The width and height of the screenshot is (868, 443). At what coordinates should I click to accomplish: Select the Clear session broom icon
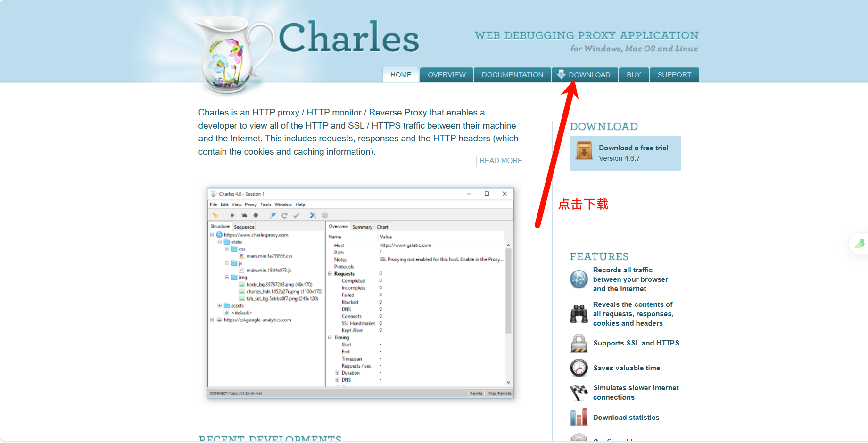coord(215,215)
